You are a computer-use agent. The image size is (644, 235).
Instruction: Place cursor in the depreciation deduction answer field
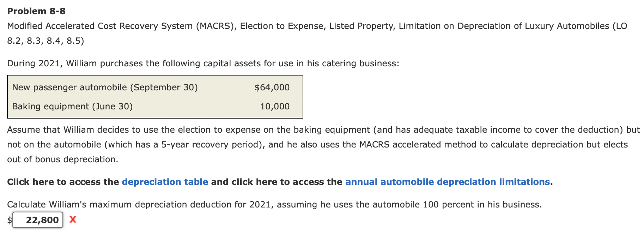[37, 219]
